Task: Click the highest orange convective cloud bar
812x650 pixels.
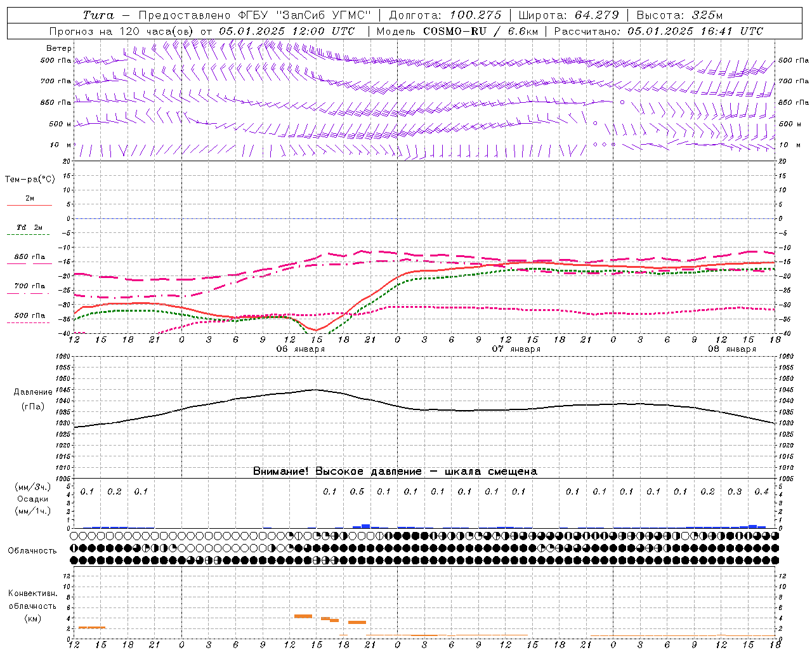Action: 303,616
